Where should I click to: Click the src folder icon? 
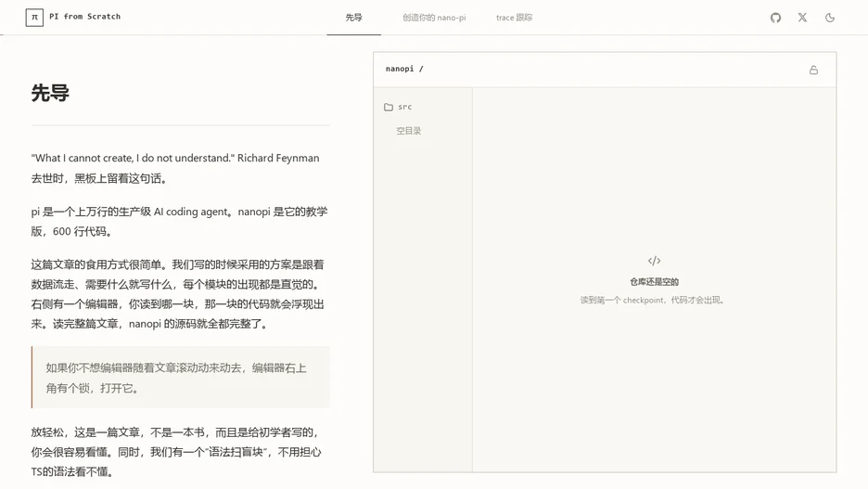(389, 107)
